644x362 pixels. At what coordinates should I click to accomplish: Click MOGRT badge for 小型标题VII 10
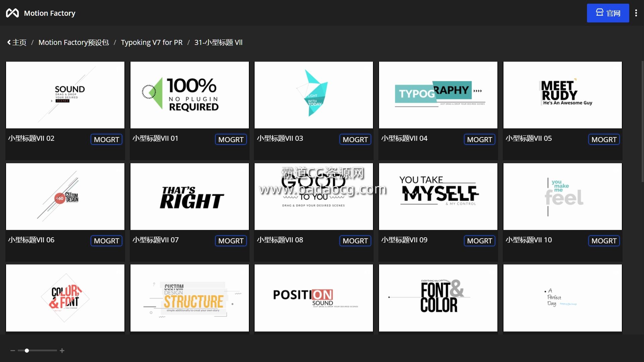pos(604,241)
